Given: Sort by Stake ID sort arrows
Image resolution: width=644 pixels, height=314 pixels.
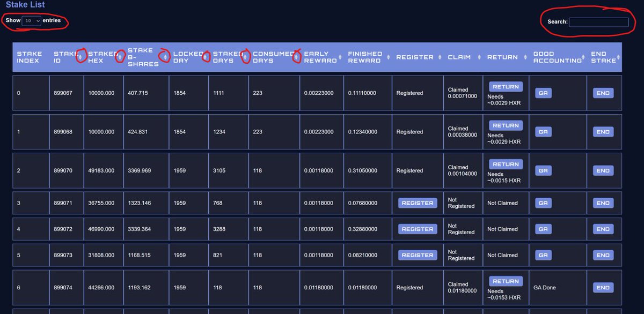Looking at the screenshot, I should pyautogui.click(x=81, y=57).
